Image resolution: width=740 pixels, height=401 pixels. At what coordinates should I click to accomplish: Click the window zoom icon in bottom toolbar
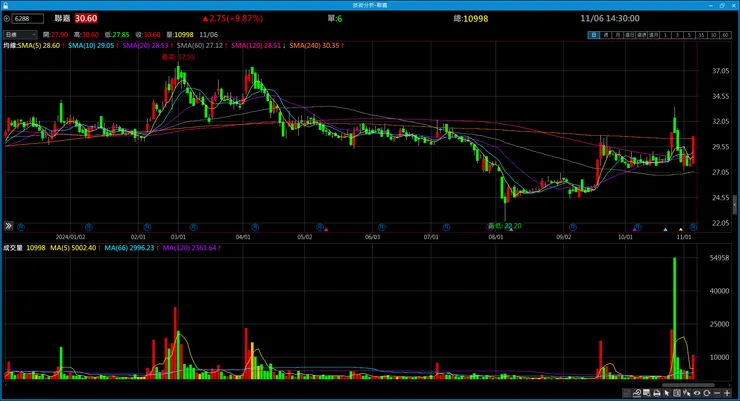pos(647,393)
